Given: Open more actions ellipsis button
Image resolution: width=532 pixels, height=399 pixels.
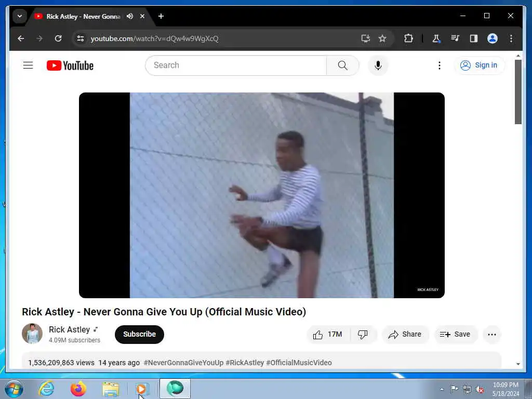Looking at the screenshot, I should [492, 335].
